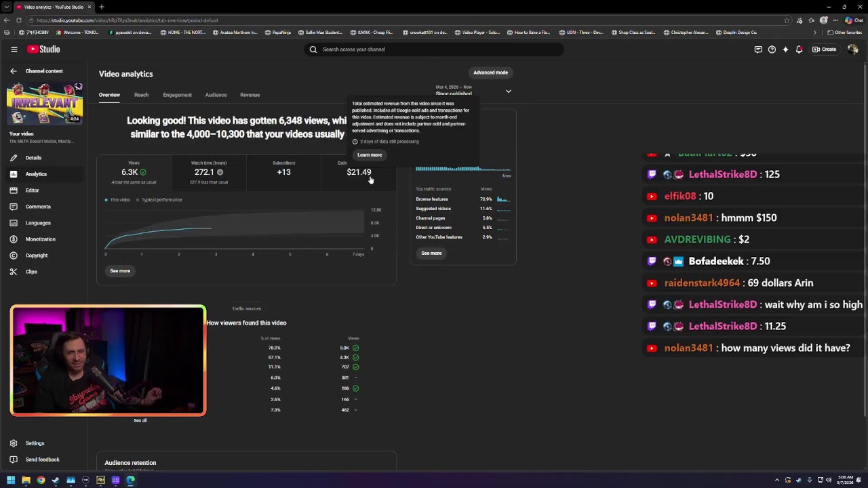
Task: Click the watch time warning icon
Action: (220, 172)
